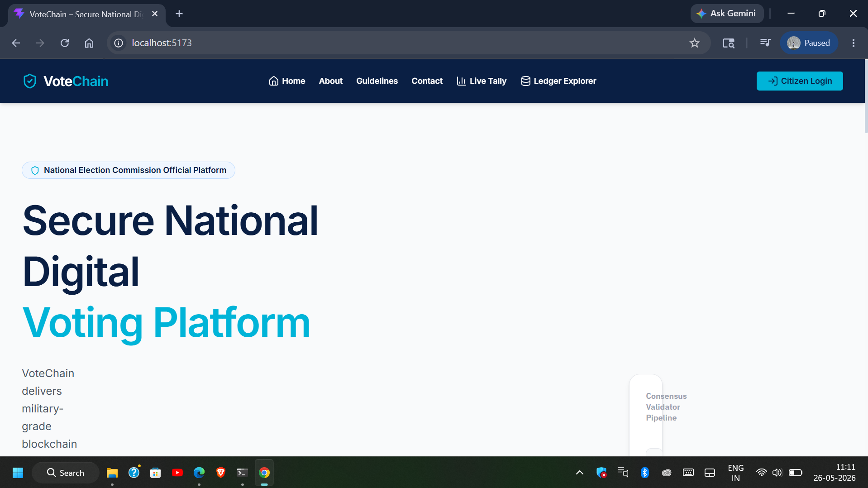Open the volume control icon
868x488 pixels.
[777, 473]
